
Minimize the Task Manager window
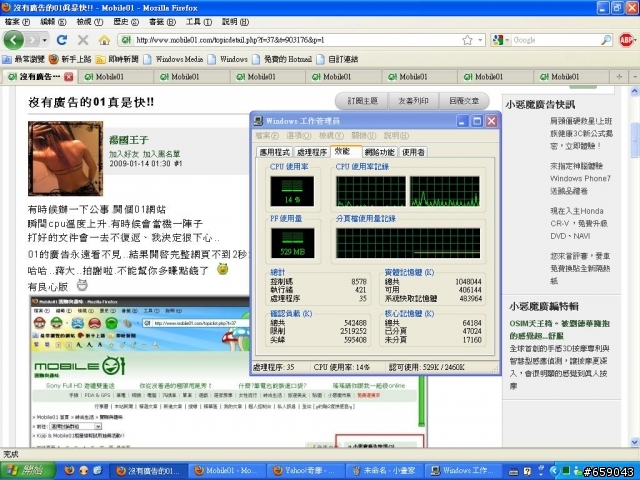[462, 121]
